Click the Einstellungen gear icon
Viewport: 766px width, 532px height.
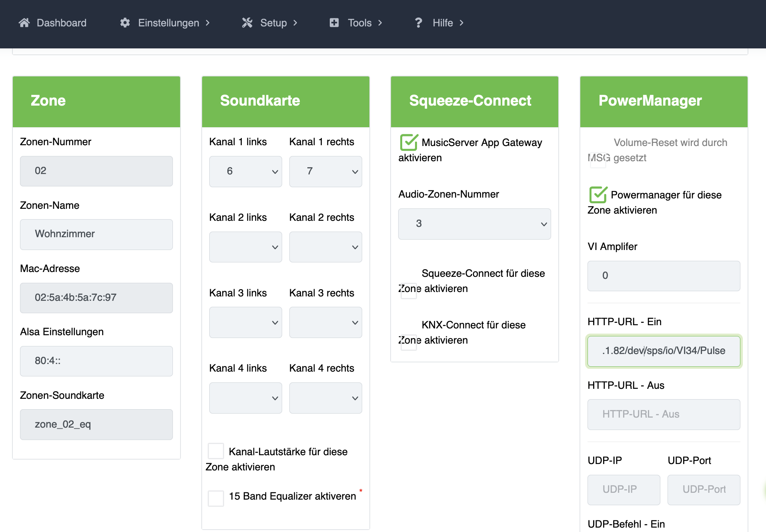tap(125, 23)
